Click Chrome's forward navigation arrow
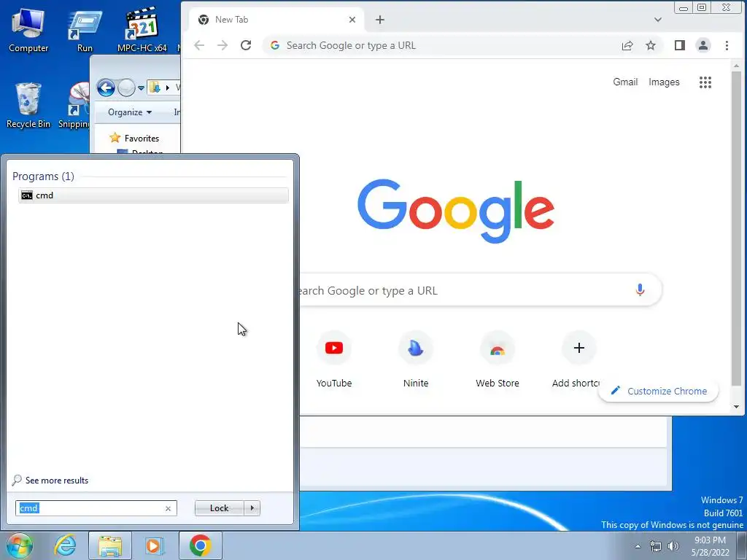The width and height of the screenshot is (747, 560). click(x=222, y=45)
